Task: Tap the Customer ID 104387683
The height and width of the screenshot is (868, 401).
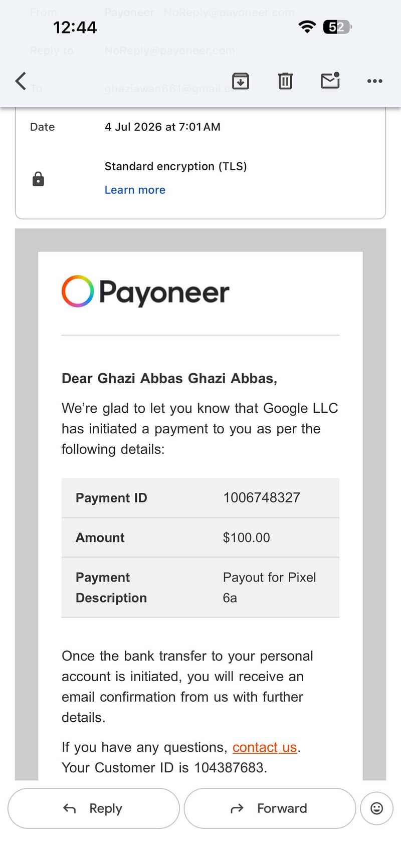Action: click(x=229, y=767)
